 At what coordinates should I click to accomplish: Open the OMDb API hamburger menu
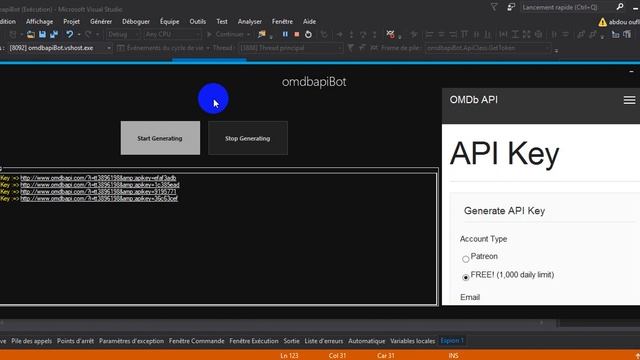pyautogui.click(x=629, y=100)
